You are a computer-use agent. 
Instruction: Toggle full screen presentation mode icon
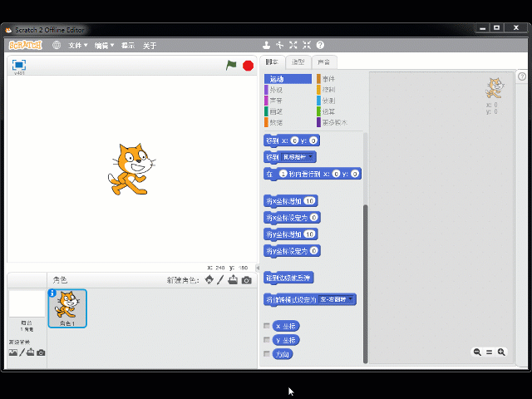(19, 65)
